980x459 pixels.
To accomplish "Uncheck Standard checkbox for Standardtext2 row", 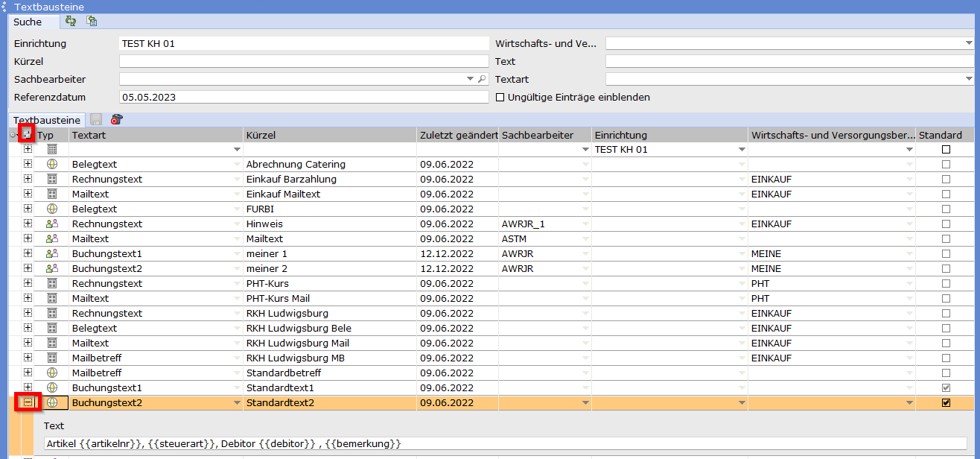I will pos(946,402).
